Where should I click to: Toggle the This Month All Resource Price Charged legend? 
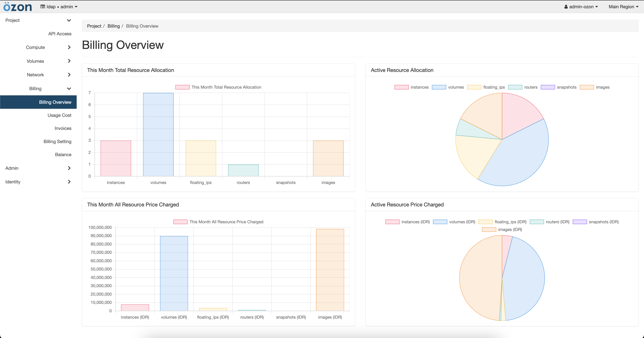(x=218, y=222)
